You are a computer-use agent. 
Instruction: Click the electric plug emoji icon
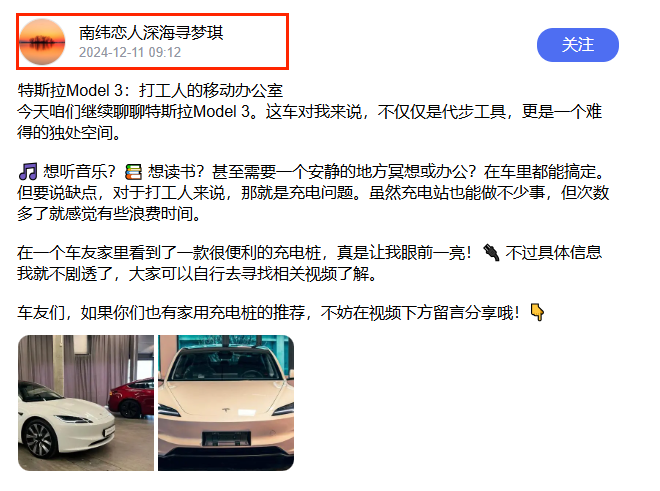pyautogui.click(x=491, y=253)
